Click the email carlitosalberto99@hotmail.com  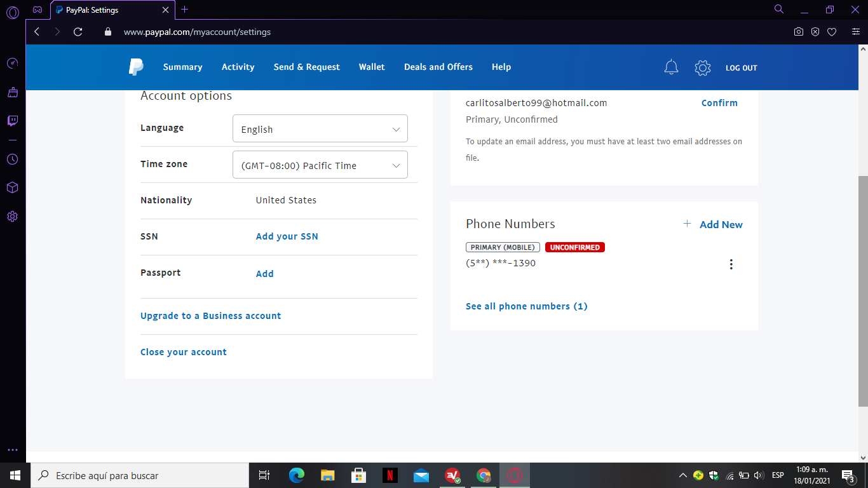536,103
